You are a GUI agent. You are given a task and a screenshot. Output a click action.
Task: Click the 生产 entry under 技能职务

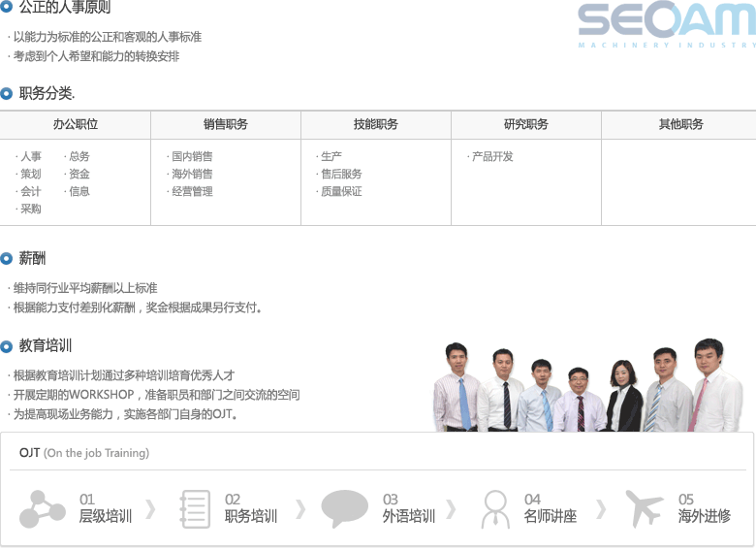point(330,156)
